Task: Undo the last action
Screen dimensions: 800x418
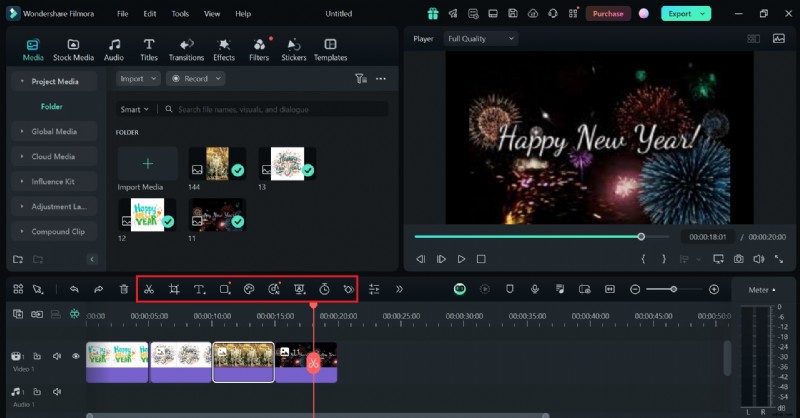Action: 74,289
